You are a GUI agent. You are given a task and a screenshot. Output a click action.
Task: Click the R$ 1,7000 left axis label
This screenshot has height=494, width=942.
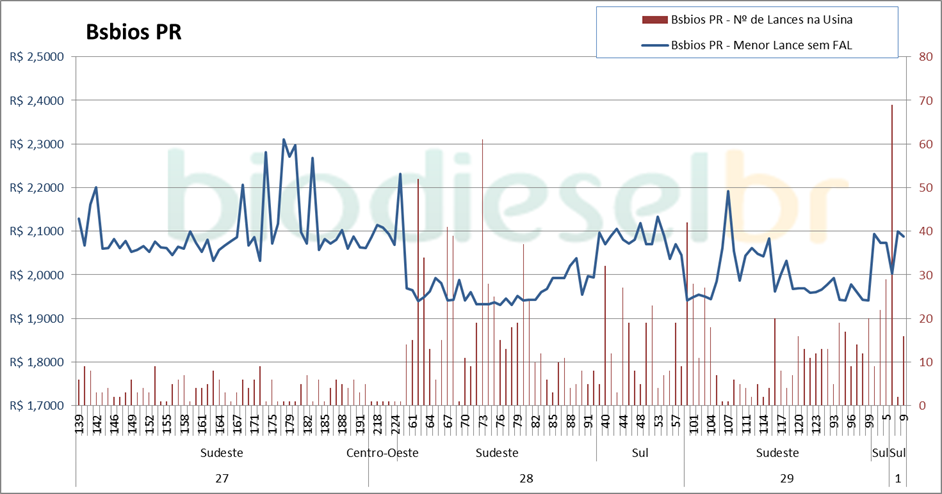[x=36, y=406]
